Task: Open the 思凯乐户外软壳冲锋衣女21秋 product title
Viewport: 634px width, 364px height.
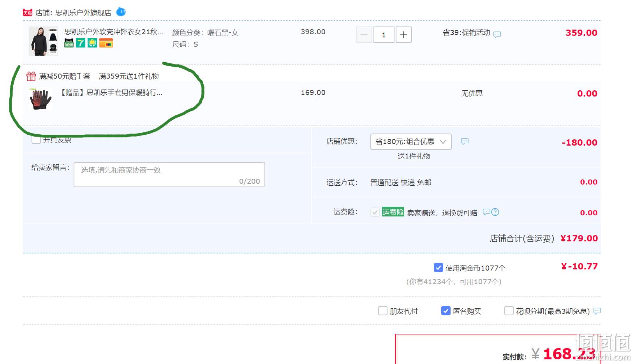Action: tap(114, 32)
